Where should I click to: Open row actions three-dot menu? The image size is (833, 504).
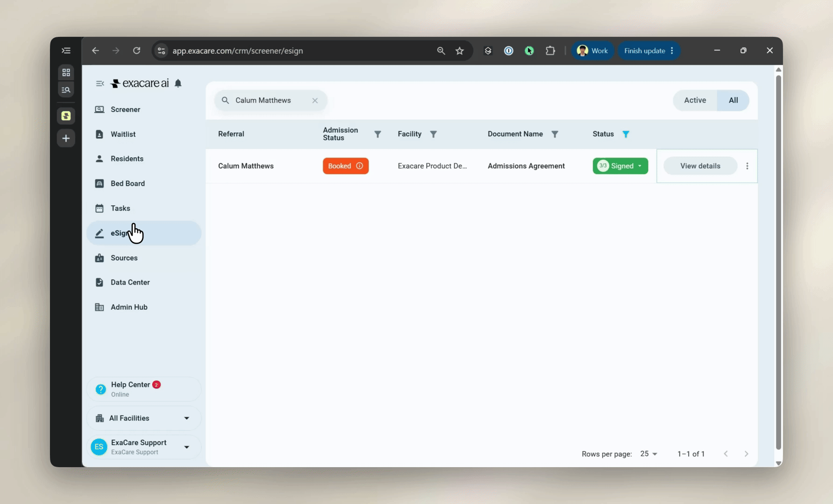click(747, 166)
